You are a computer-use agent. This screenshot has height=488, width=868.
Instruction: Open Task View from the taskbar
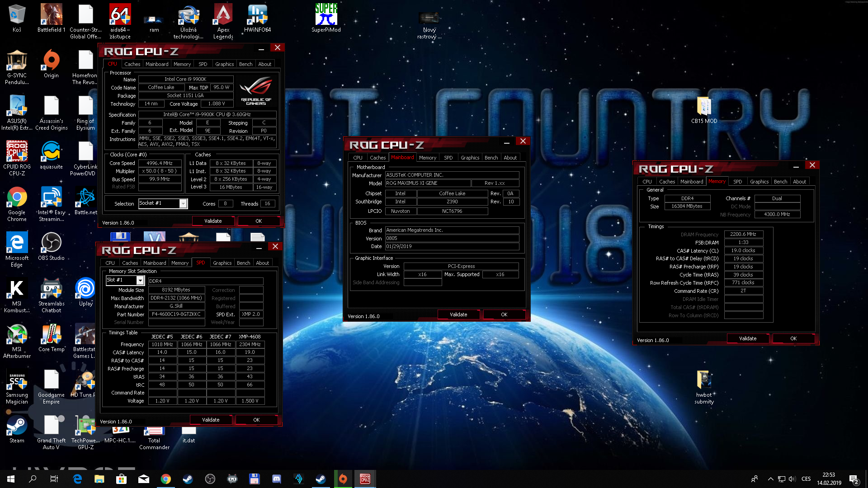point(54,479)
